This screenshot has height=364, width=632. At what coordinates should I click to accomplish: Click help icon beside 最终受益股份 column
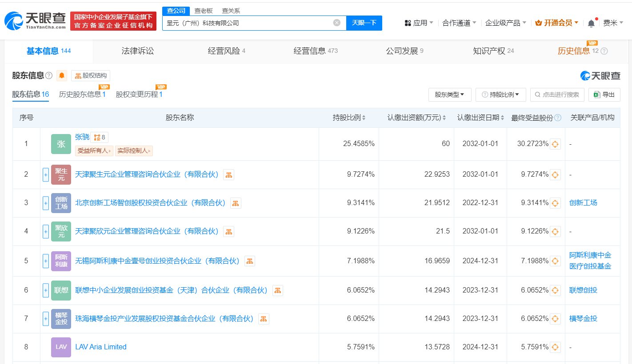pos(558,118)
